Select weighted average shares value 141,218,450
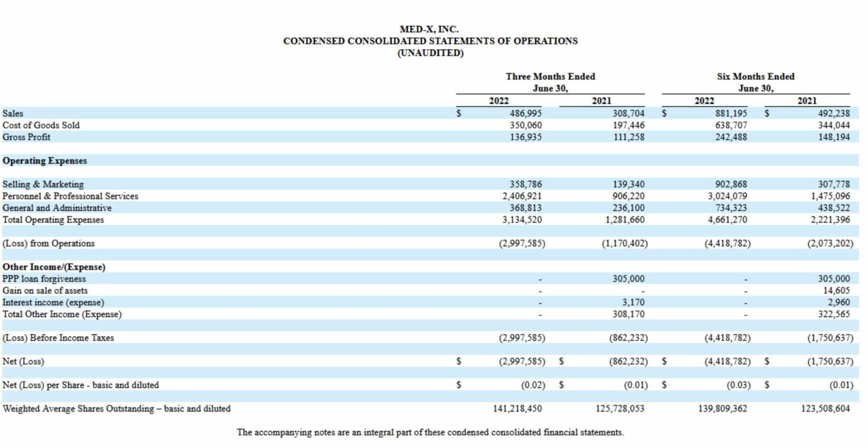 coord(517,408)
